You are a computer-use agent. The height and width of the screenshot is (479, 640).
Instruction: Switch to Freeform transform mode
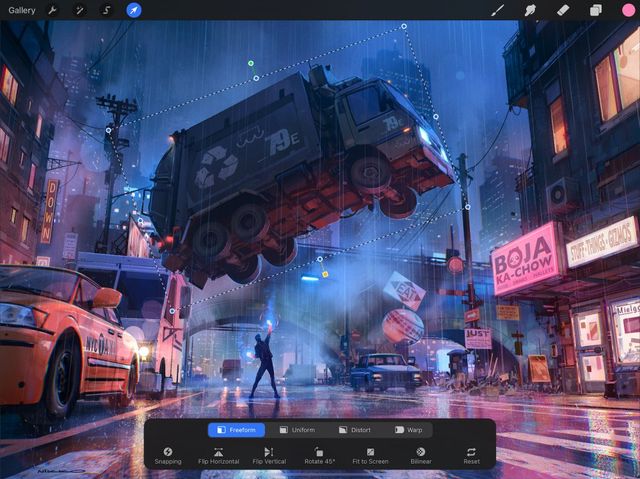[236, 430]
